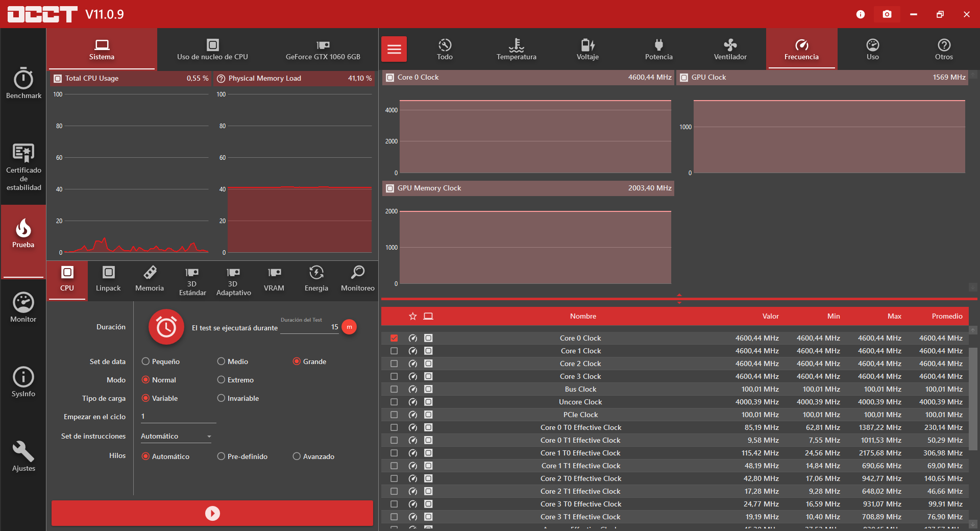This screenshot has width=980, height=531.
Task: Select the 3D Estándar test
Action: pyautogui.click(x=192, y=281)
